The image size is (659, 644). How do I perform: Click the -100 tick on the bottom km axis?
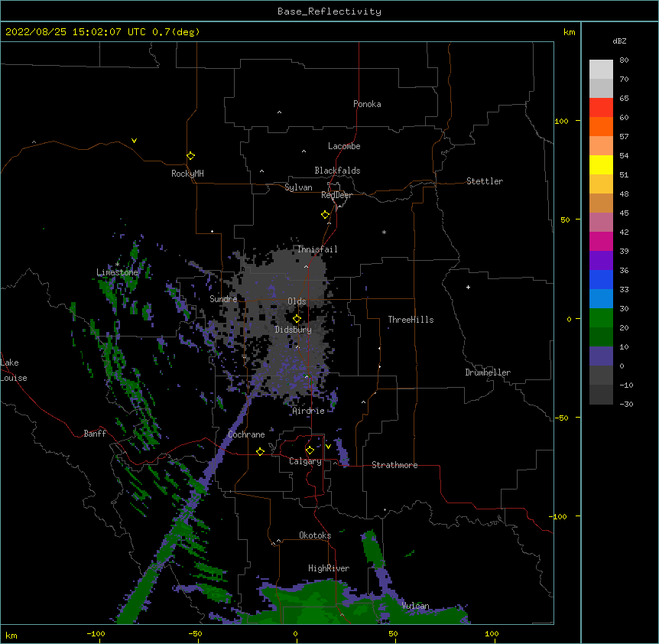click(x=96, y=633)
